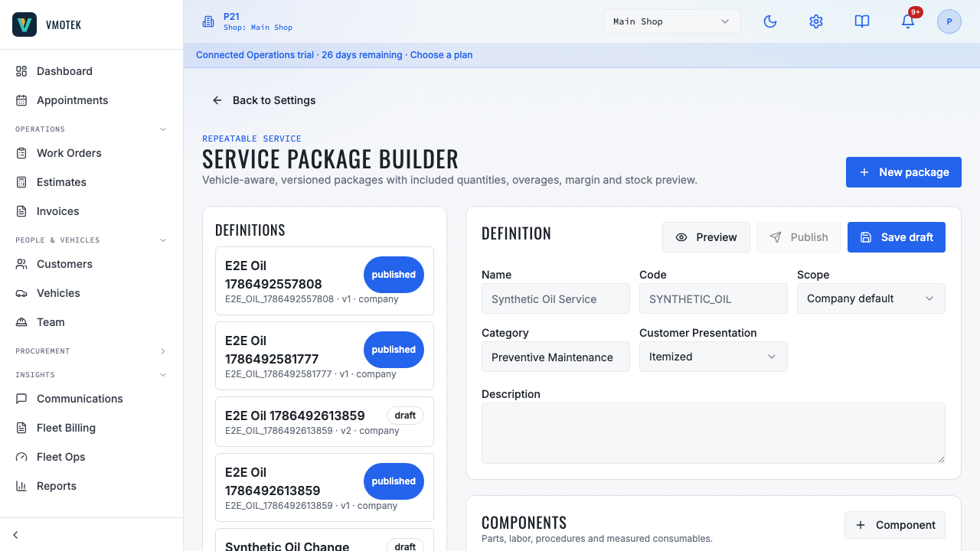
Task: Click the Reports bar chart icon
Action: click(x=21, y=486)
